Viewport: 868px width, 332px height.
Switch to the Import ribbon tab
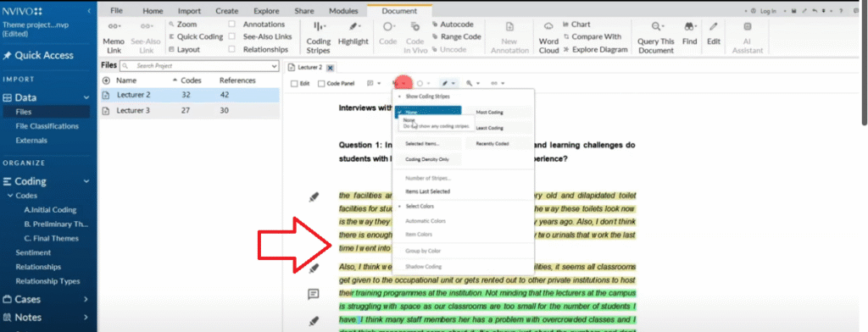coord(189,10)
